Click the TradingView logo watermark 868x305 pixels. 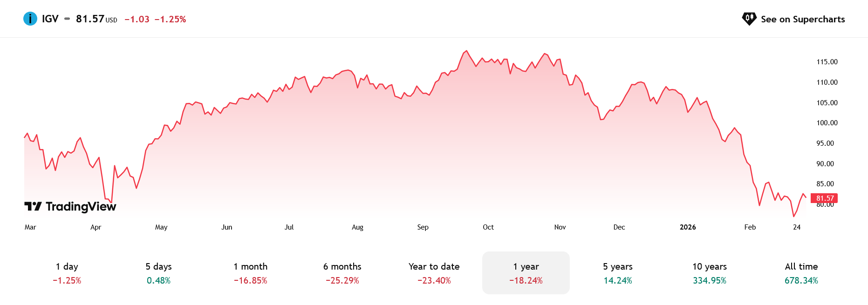[70, 206]
